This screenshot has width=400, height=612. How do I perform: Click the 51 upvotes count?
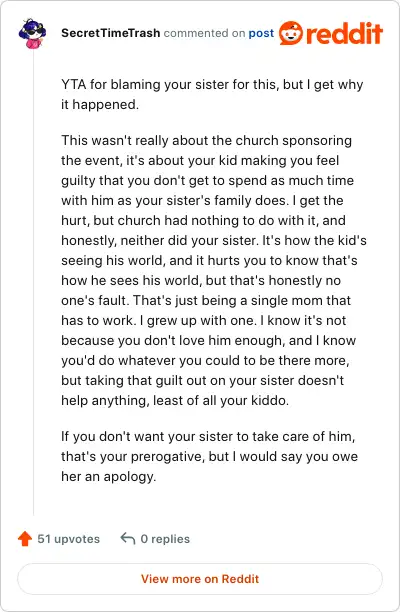pyautogui.click(x=69, y=539)
